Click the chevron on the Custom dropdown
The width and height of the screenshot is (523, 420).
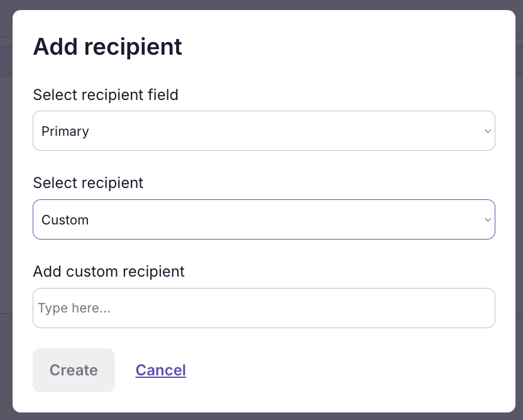pos(488,219)
